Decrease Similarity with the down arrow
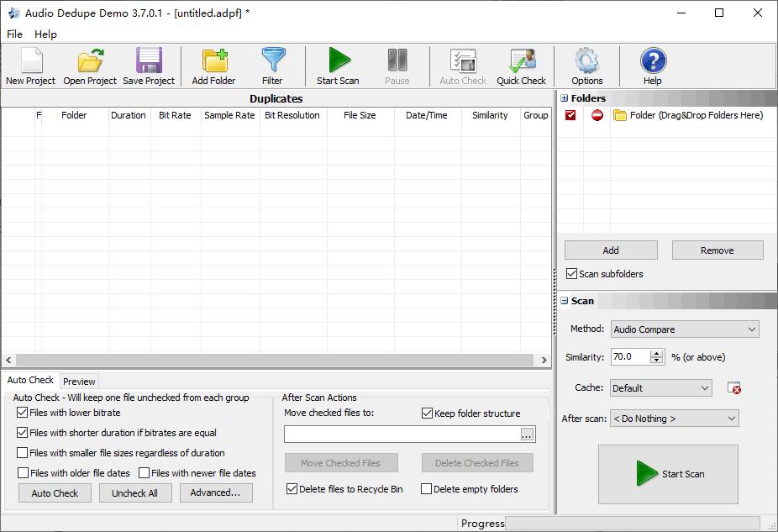Viewport: 778px width, 532px height. tap(657, 361)
